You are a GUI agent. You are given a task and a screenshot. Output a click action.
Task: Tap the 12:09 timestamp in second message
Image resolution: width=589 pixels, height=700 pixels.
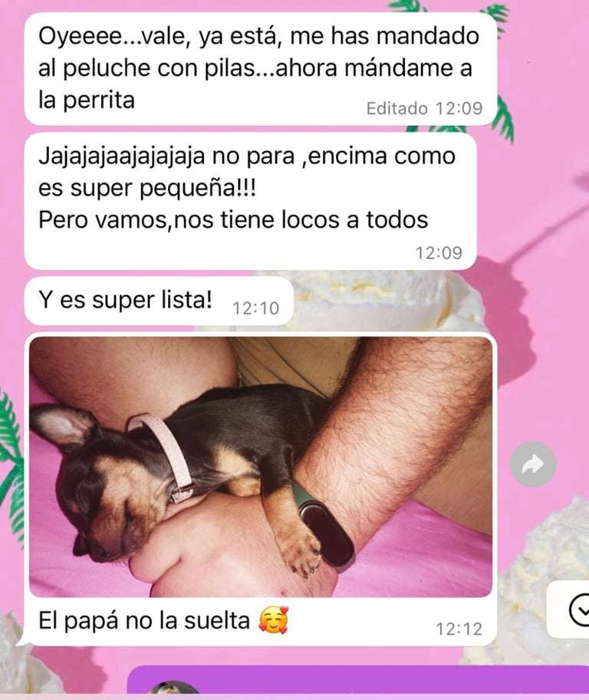pos(439,253)
